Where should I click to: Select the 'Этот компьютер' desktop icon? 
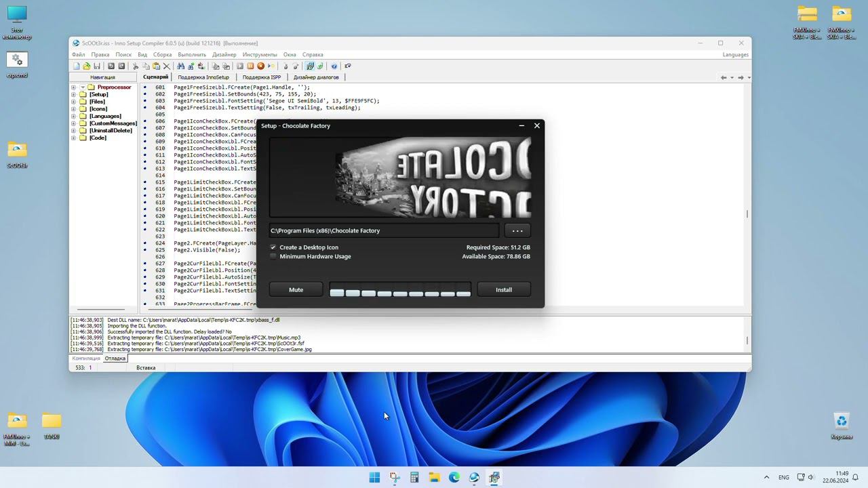pos(17,22)
